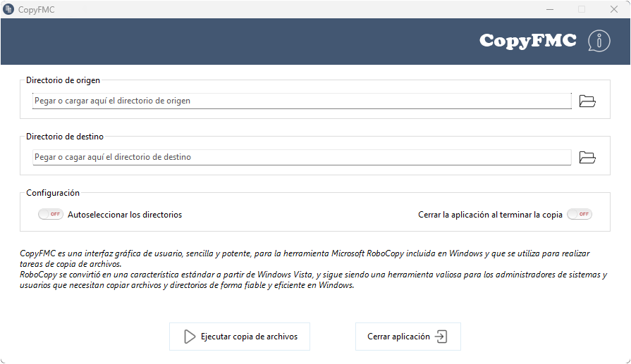Click the Configuración group label
Image resolution: width=631 pixels, height=364 pixels.
coord(53,193)
